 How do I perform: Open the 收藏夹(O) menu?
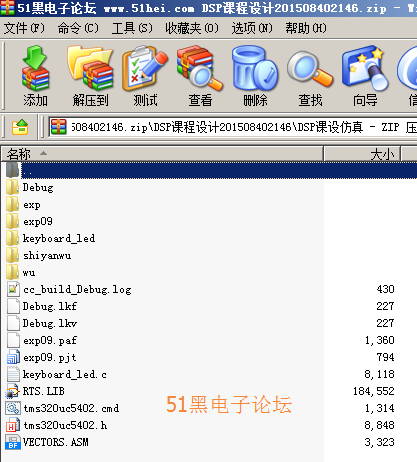point(192,28)
